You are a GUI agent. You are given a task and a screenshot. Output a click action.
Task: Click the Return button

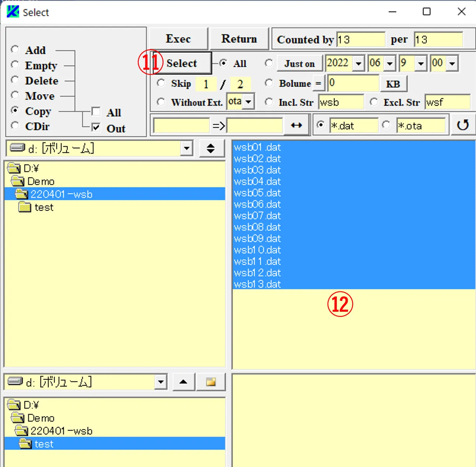click(239, 39)
